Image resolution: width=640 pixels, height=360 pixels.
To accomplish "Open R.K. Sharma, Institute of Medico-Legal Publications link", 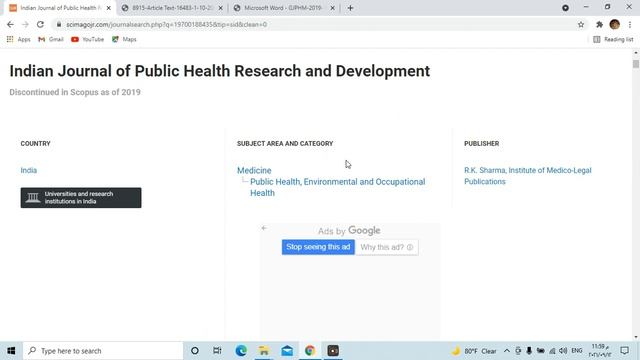I will click(527, 176).
